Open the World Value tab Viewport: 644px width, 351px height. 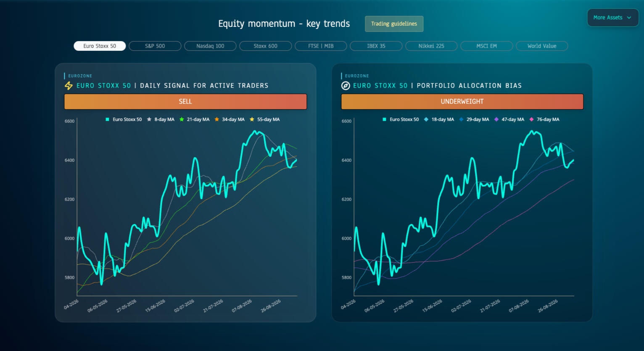542,46
